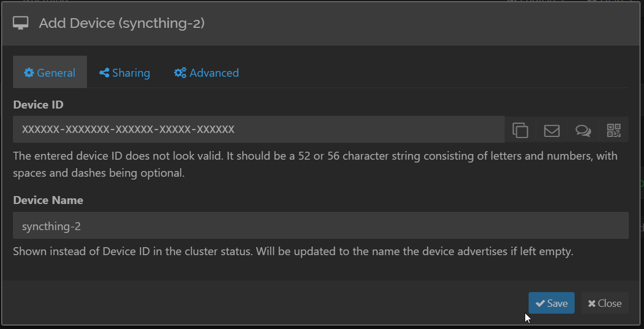Image resolution: width=644 pixels, height=329 pixels.
Task: Copy the Device ID to clipboard
Action: (x=520, y=130)
